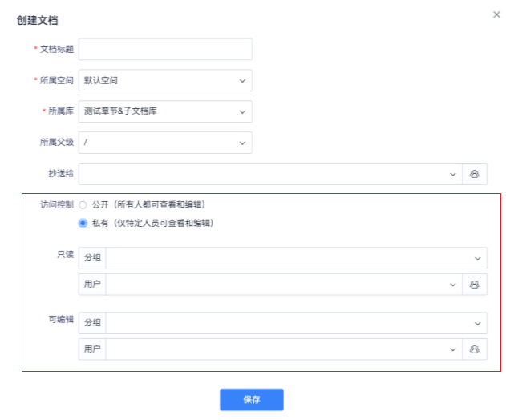This screenshot has height=420, width=506.
Task: Open user picker icon for 抄送给 field
Action: (x=475, y=174)
